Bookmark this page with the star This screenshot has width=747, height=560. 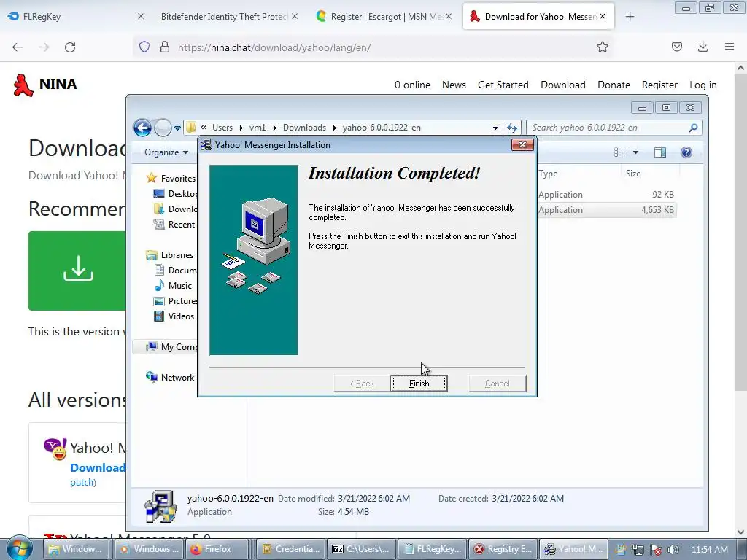[602, 47]
